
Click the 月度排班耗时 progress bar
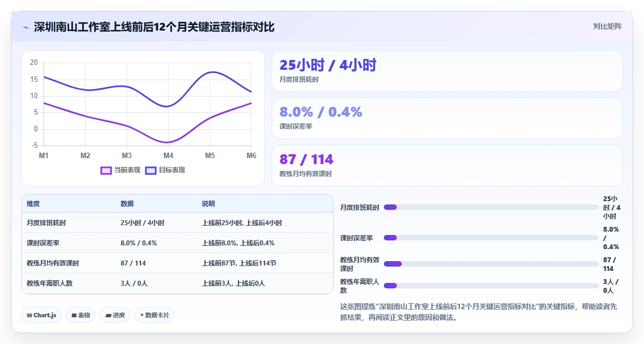click(491, 207)
